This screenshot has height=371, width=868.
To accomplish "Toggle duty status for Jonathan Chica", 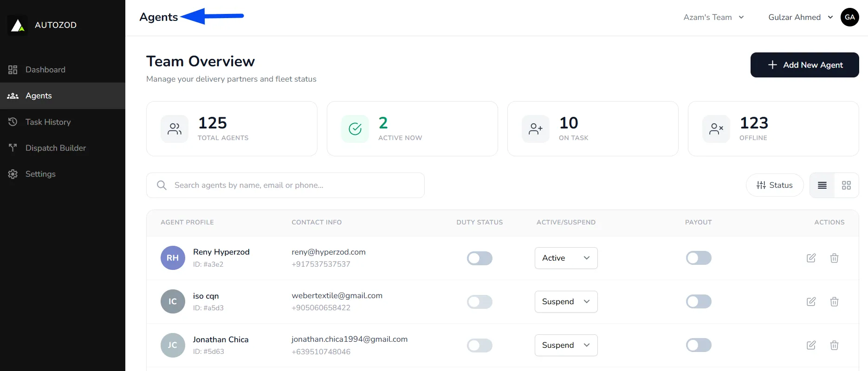I will pos(479,345).
